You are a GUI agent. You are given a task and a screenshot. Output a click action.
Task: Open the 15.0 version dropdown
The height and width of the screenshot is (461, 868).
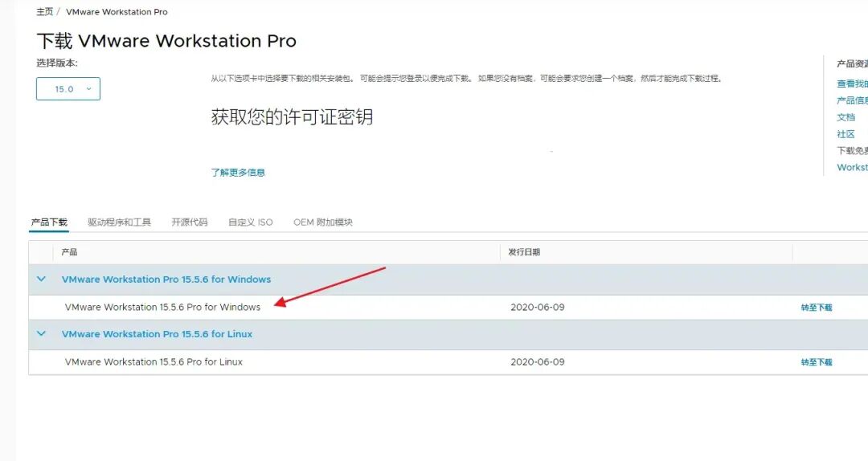coord(68,89)
